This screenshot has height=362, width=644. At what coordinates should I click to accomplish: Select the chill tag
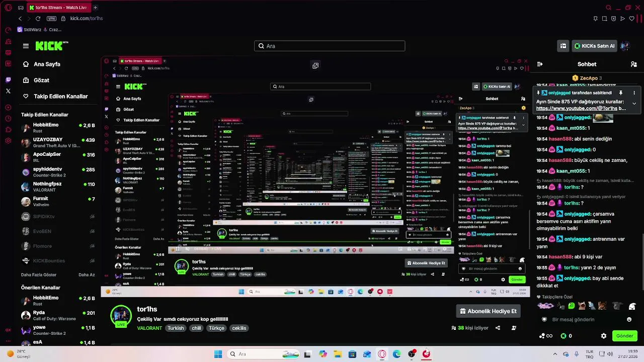click(x=196, y=328)
